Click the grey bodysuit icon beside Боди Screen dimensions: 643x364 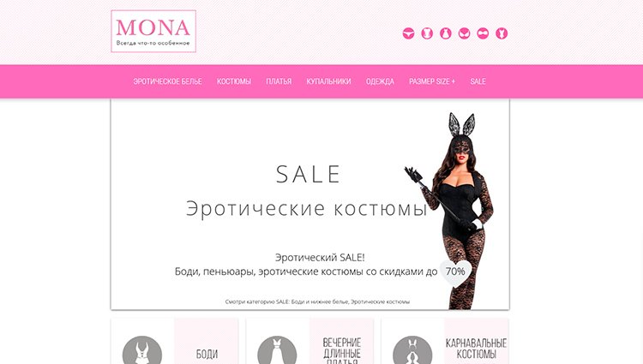(141, 350)
